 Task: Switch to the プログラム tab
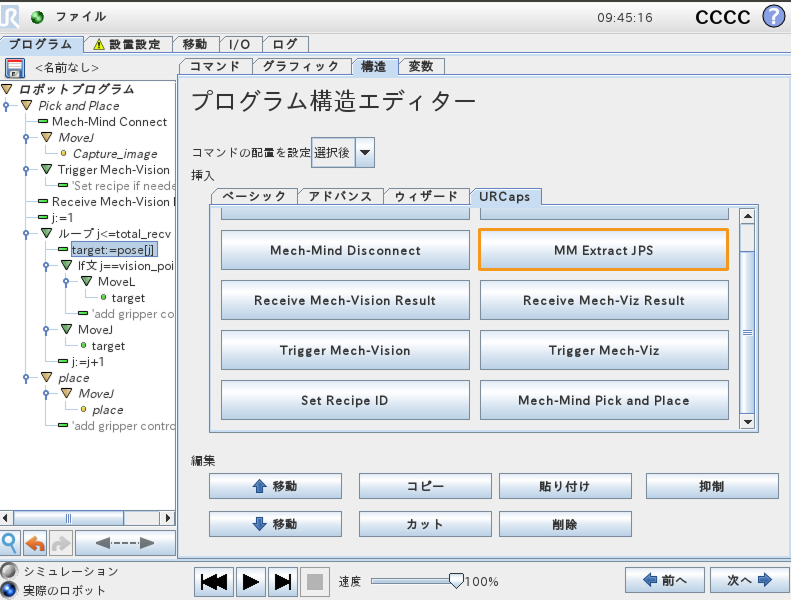coord(41,44)
